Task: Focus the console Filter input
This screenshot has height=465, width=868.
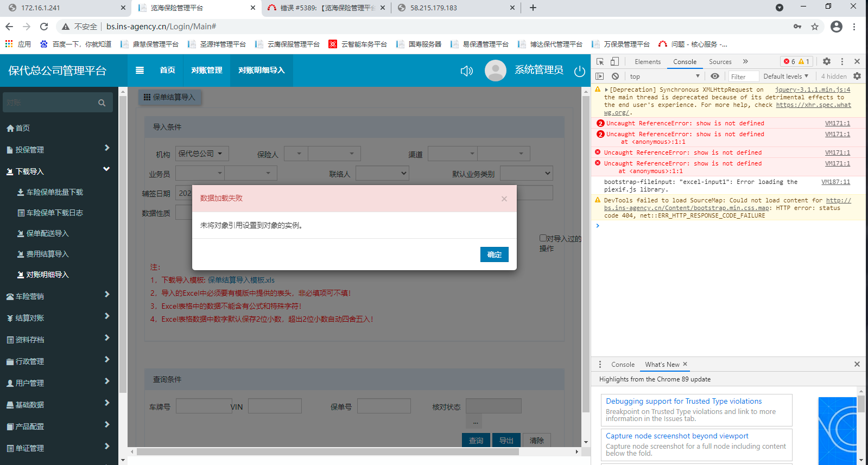Action: coord(743,77)
